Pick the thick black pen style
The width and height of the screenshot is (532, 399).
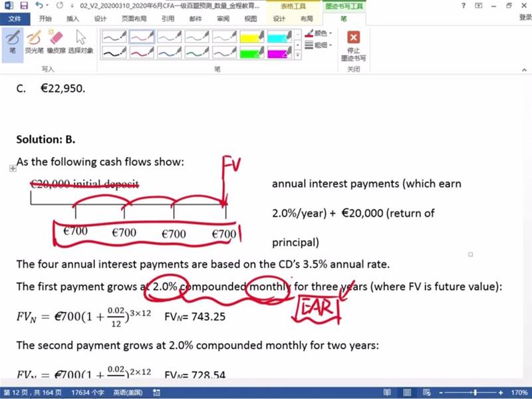tap(114, 53)
